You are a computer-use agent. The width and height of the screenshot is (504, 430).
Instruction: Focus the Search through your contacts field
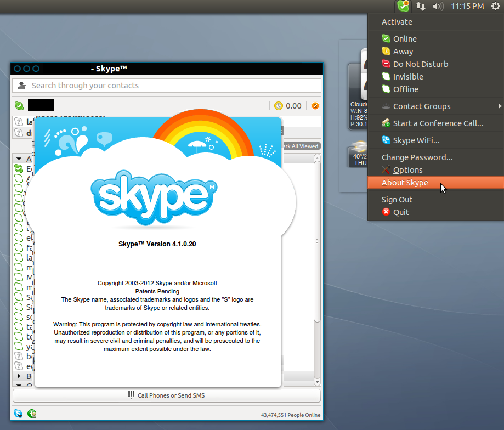click(x=167, y=86)
